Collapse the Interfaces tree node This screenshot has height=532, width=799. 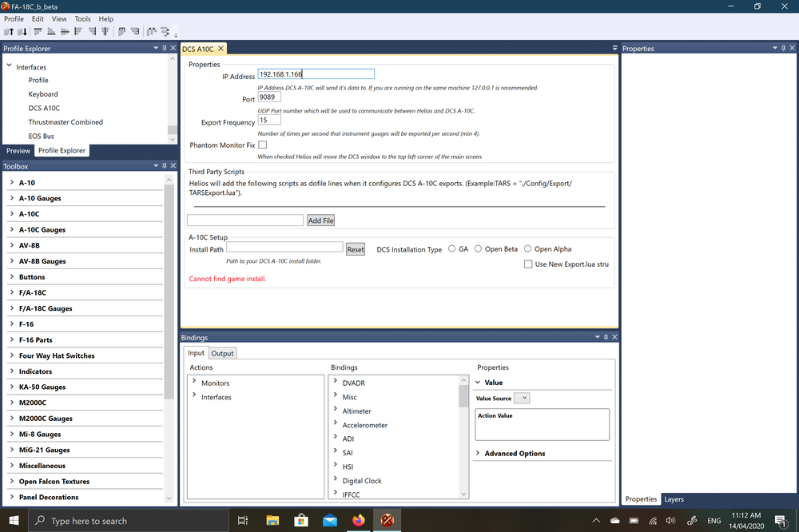[9, 66]
